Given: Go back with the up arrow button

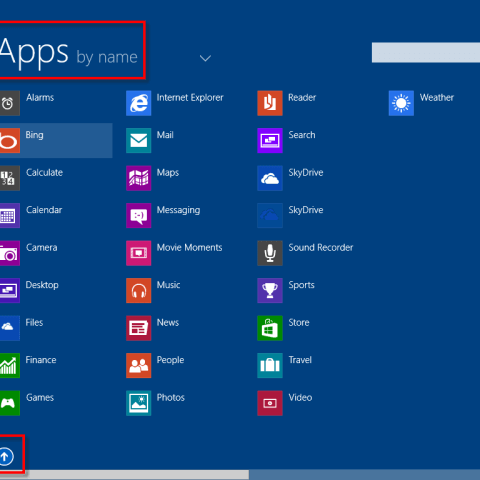Looking at the screenshot, I should [6, 456].
